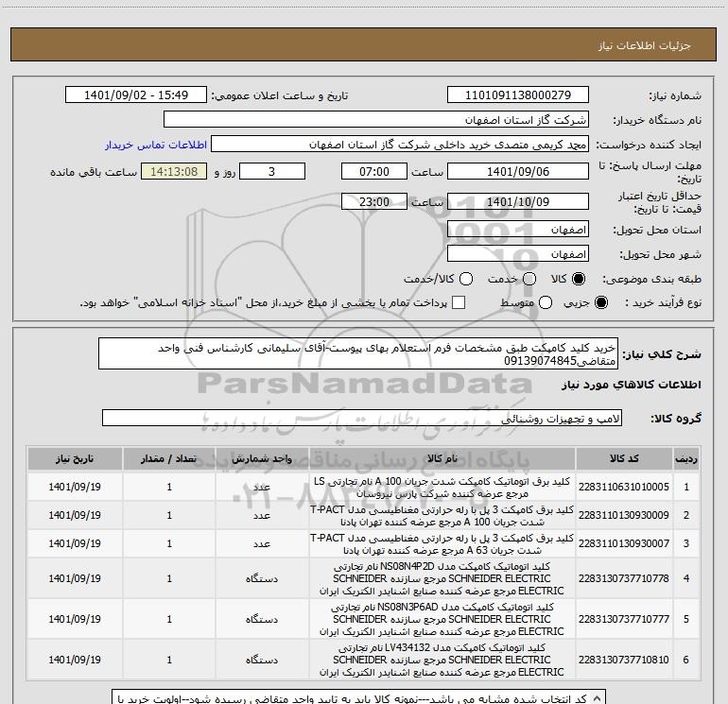Toggle the اسناد خزانه اسلامی payment checkbox

pos(459,302)
